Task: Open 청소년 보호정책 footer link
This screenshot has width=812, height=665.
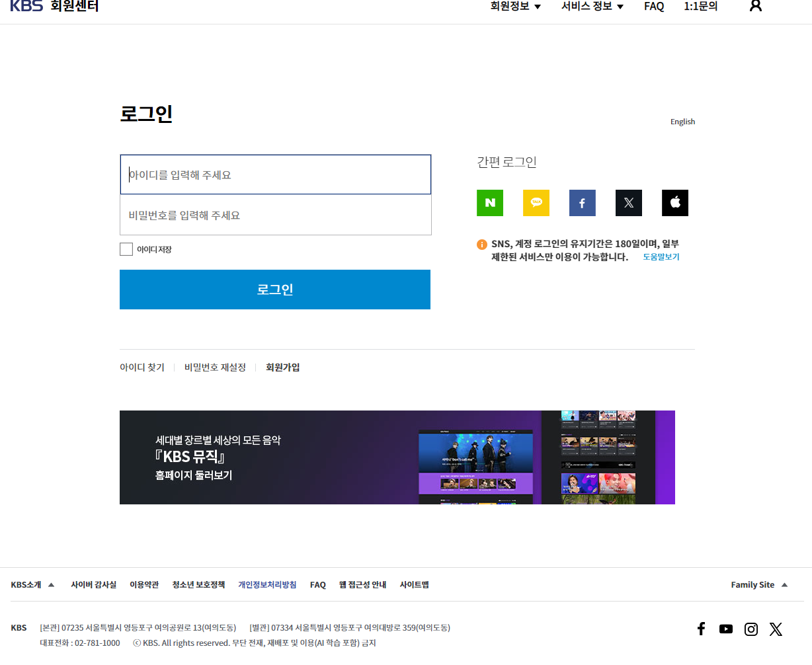Action: pos(198,585)
